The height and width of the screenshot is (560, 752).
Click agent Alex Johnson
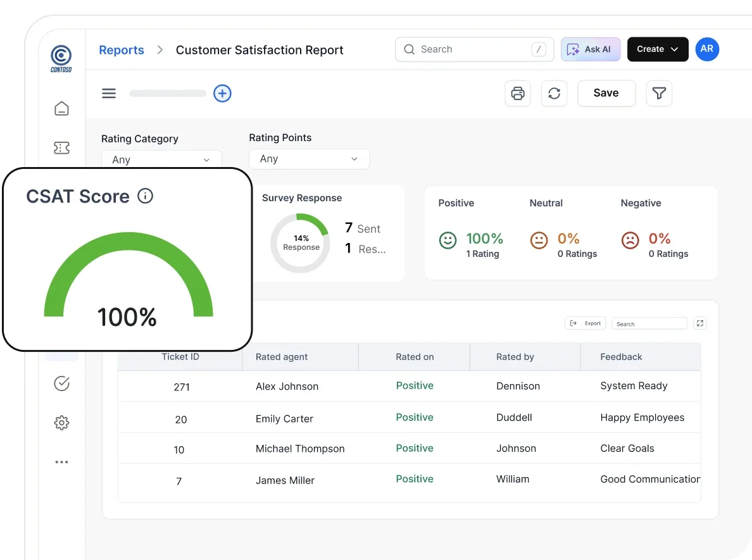click(x=287, y=387)
